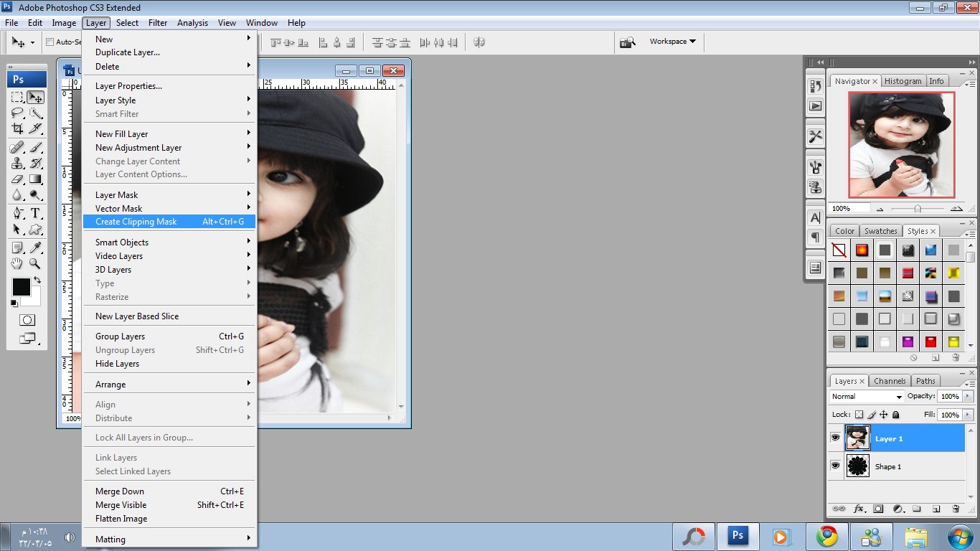The image size is (980, 551).
Task: Pick the Horizontal Type tool
Action: 35,213
